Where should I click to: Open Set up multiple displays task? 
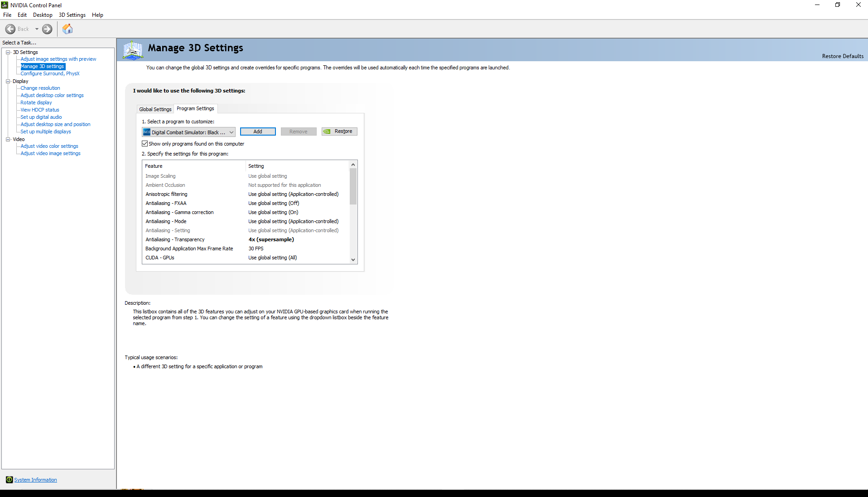coord(46,132)
